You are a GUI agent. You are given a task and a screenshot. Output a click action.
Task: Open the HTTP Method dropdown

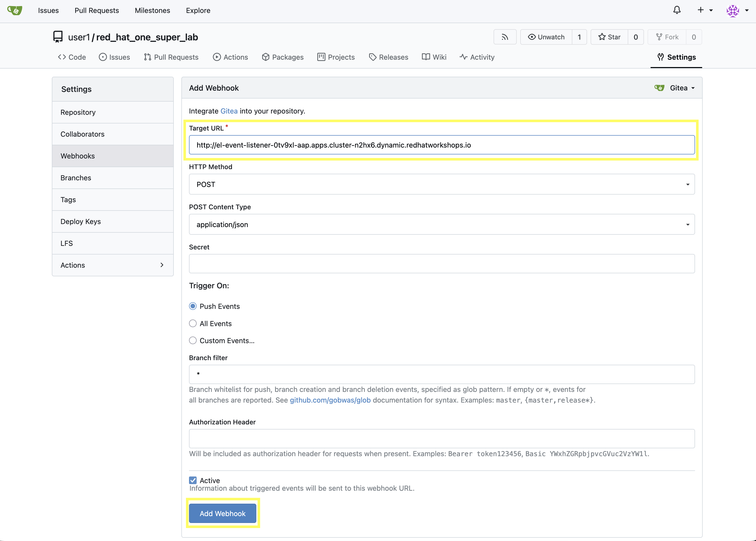(x=687, y=184)
